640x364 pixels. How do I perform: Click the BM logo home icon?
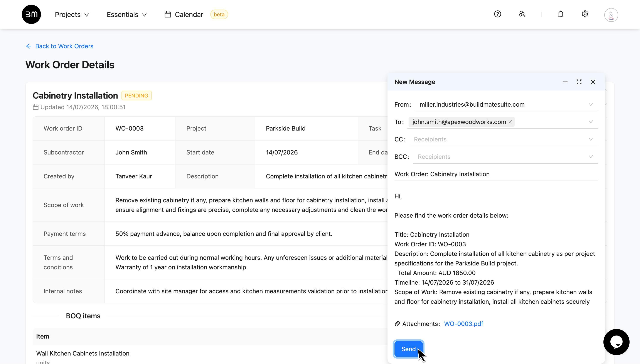(31, 14)
